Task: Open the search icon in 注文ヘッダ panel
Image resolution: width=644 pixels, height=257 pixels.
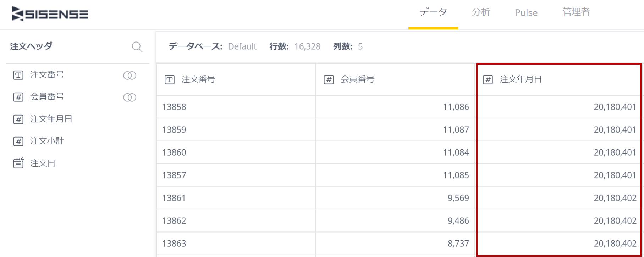Action: pos(137,47)
